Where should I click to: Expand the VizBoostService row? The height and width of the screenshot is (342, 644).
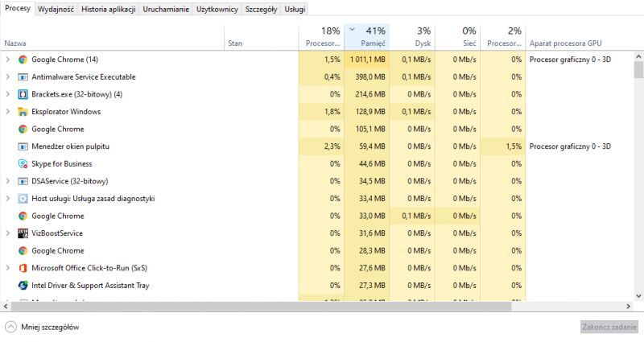pyautogui.click(x=7, y=233)
